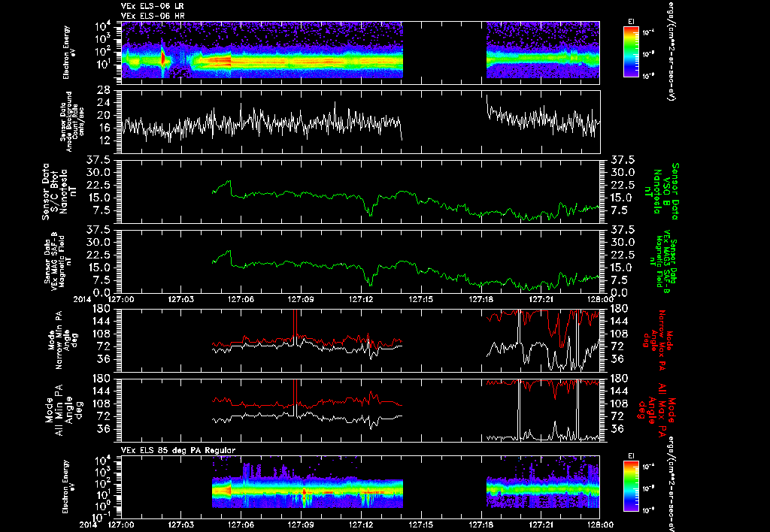770x532 pixels.
Task: Click "127:03" on the middle time axis
Action: click(x=181, y=299)
